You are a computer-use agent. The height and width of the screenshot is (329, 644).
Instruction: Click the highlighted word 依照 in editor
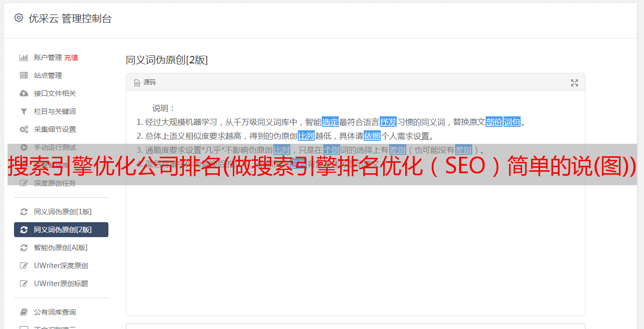[x=372, y=136]
